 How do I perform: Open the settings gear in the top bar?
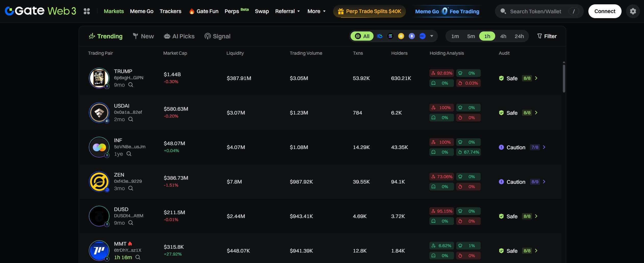[633, 11]
